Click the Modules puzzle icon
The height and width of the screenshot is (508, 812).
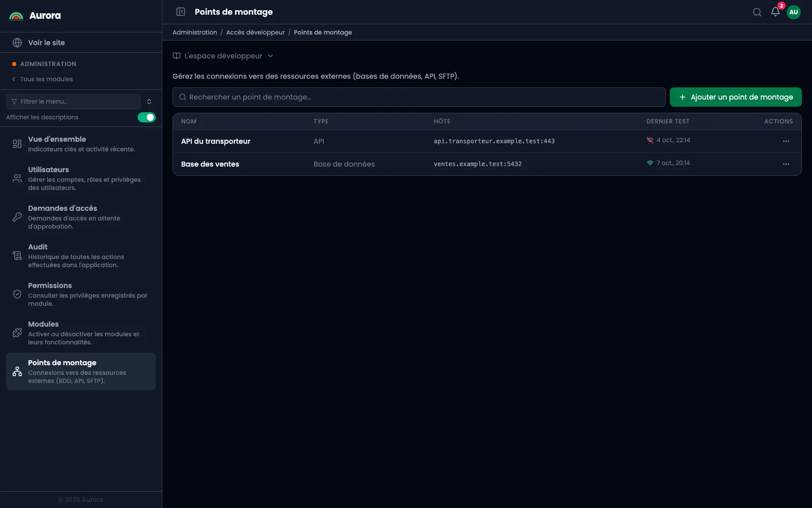tap(17, 333)
